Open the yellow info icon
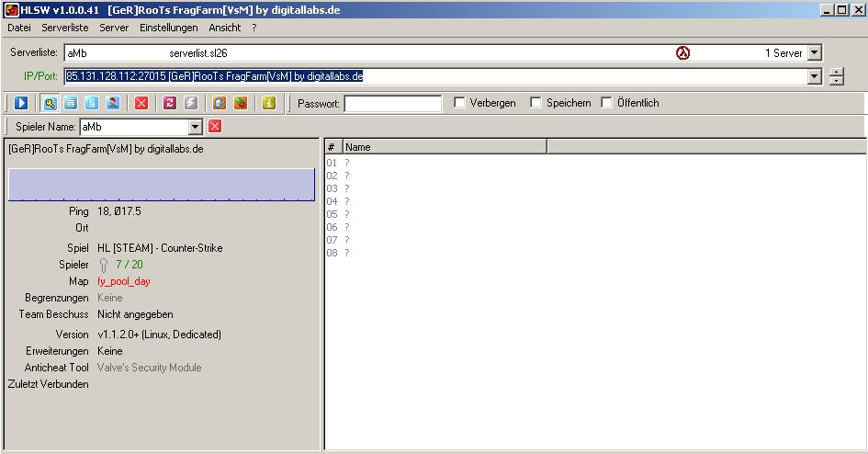 click(269, 103)
